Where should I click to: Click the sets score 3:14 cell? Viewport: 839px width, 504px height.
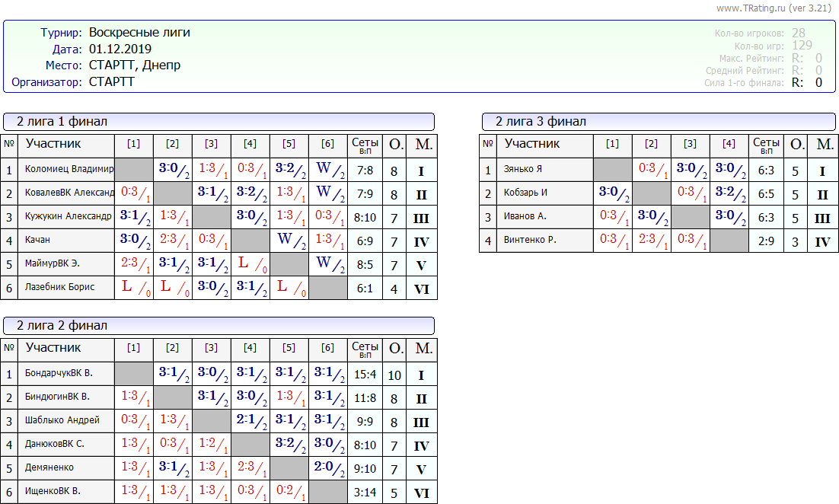[x=365, y=493]
